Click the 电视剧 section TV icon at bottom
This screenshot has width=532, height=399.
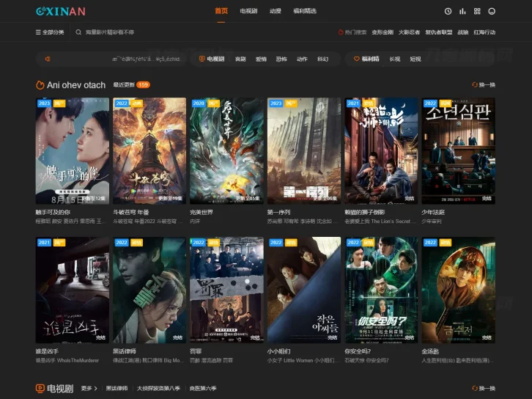click(x=40, y=388)
